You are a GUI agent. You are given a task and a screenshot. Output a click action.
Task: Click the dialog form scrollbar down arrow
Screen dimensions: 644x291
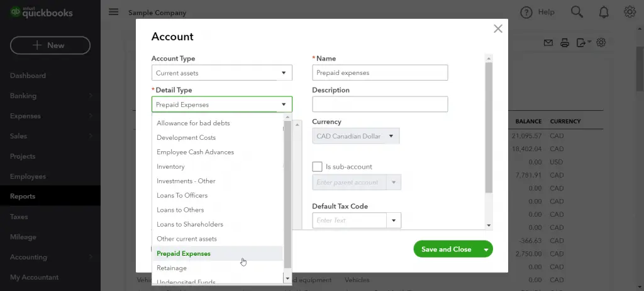click(488, 225)
